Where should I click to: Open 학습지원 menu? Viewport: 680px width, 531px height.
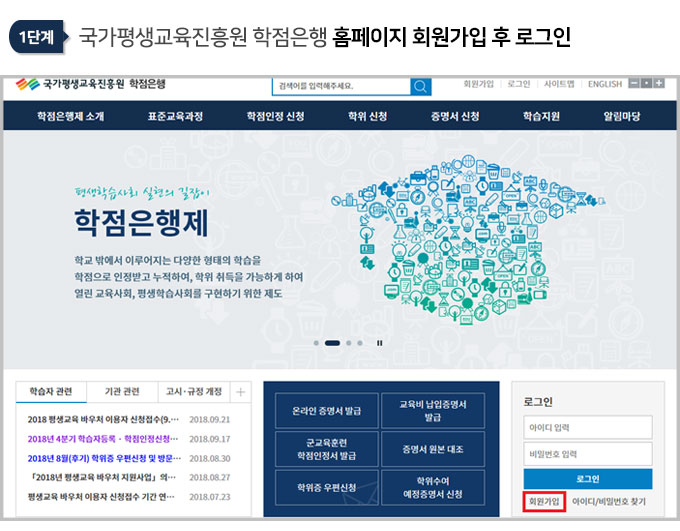[541, 116]
